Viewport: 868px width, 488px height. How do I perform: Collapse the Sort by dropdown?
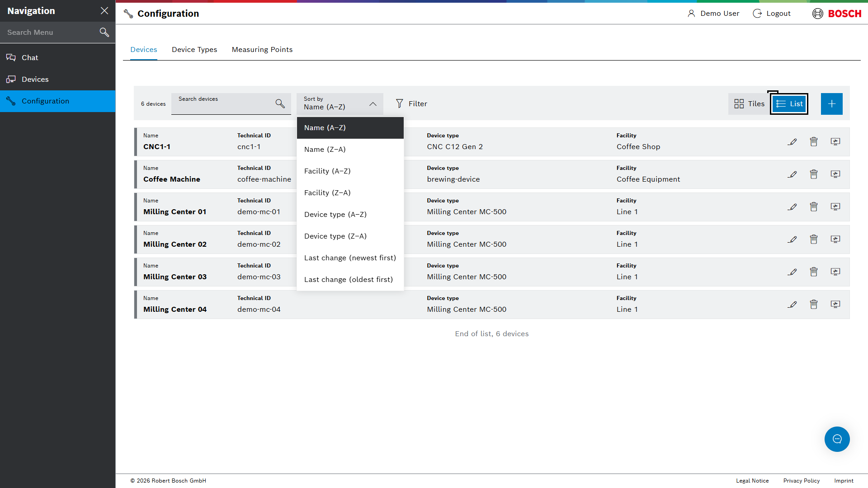click(340, 104)
